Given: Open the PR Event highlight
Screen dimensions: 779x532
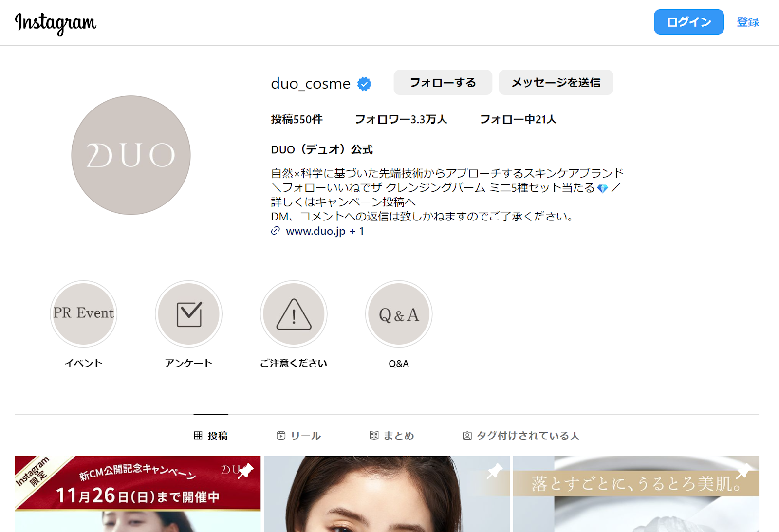Looking at the screenshot, I should click(x=84, y=314).
